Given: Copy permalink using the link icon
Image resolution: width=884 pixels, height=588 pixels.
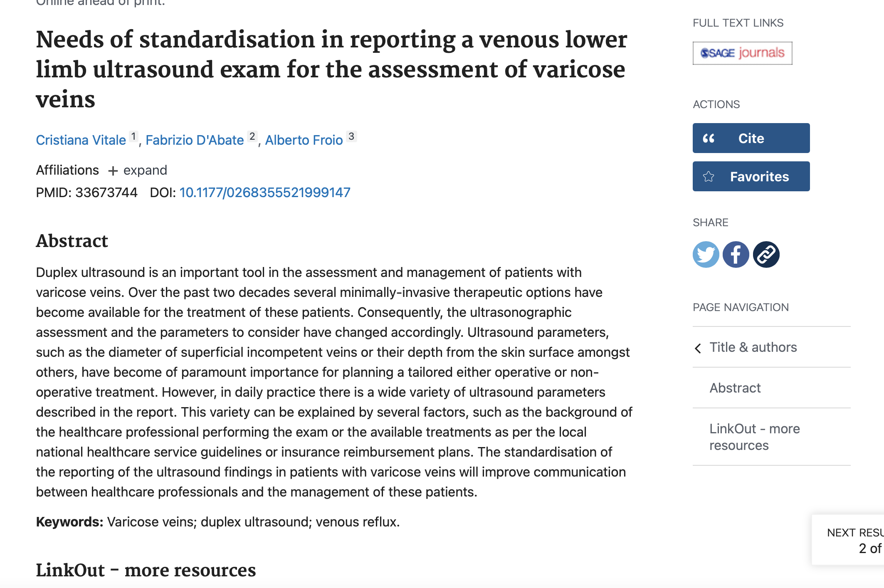Looking at the screenshot, I should [766, 254].
